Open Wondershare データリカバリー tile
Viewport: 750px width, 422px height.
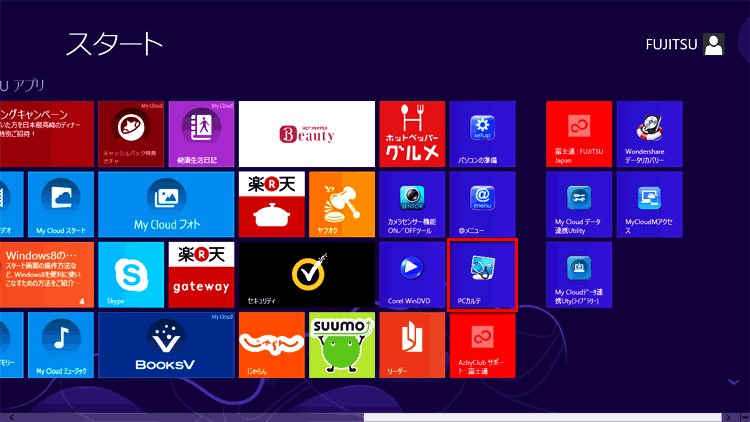649,134
